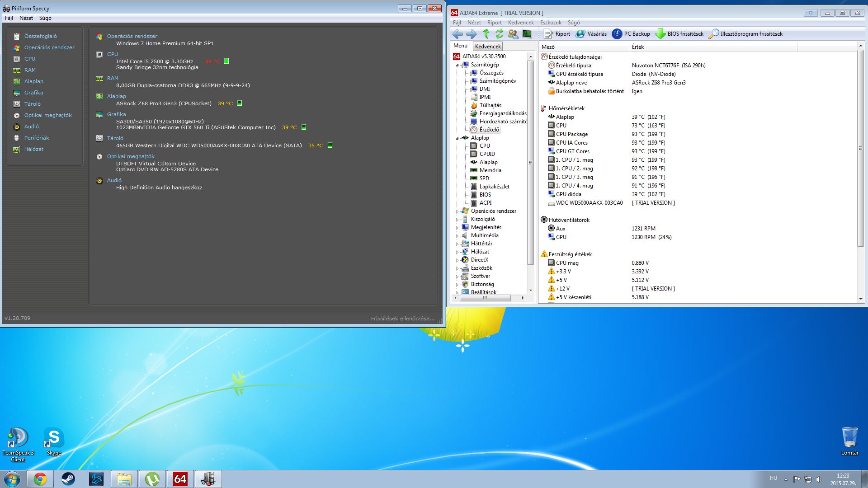
Task: Click the TeamSpeak 3 Client desktop shortcut
Action: coord(18,445)
